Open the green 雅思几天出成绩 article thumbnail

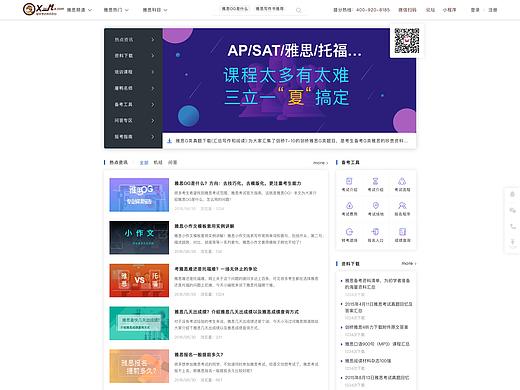click(139, 323)
